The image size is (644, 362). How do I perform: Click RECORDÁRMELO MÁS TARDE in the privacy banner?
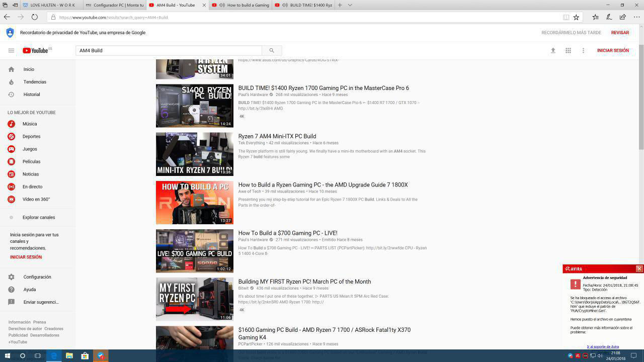coord(571,33)
